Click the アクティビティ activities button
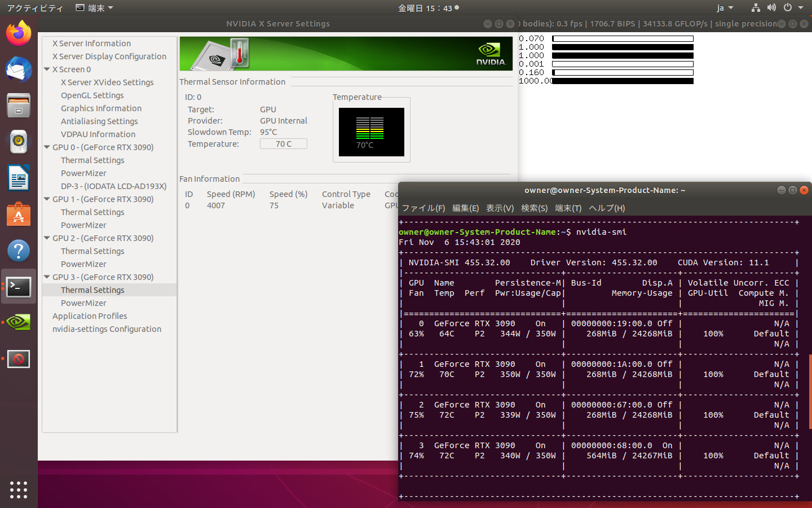 [35, 8]
